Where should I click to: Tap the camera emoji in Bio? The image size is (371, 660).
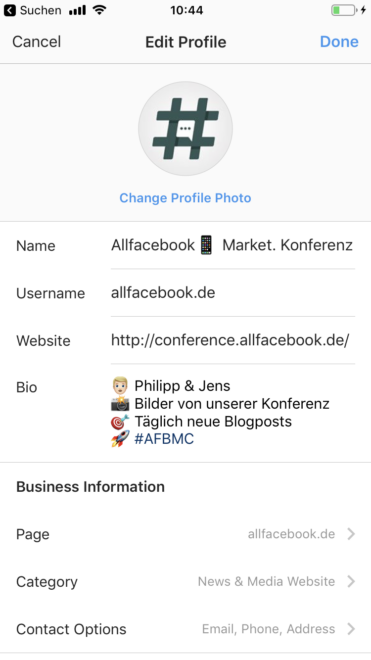(x=120, y=404)
